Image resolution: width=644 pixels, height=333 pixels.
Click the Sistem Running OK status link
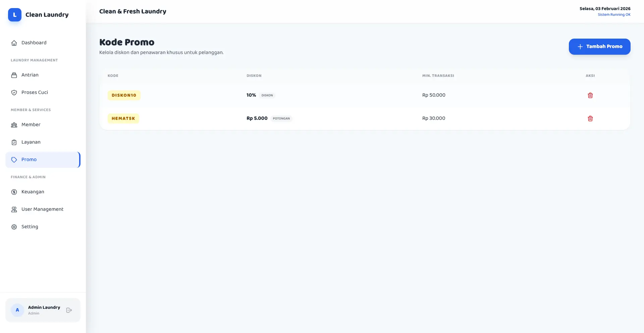(614, 15)
